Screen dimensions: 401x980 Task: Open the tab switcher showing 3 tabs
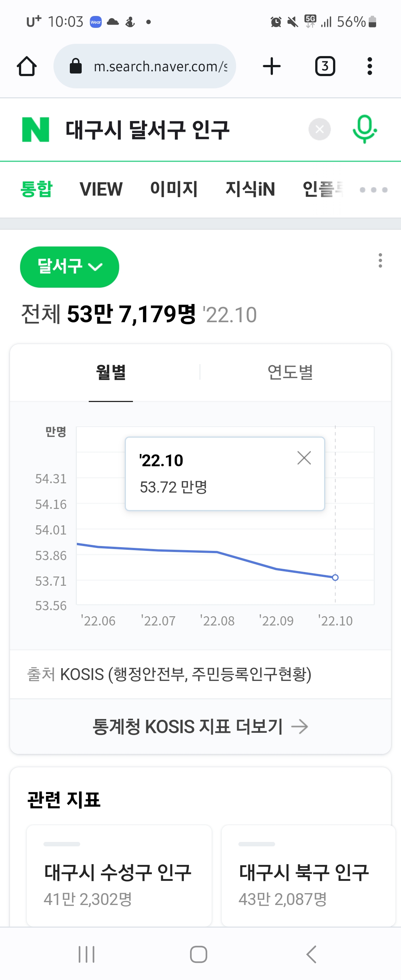pyautogui.click(x=325, y=66)
